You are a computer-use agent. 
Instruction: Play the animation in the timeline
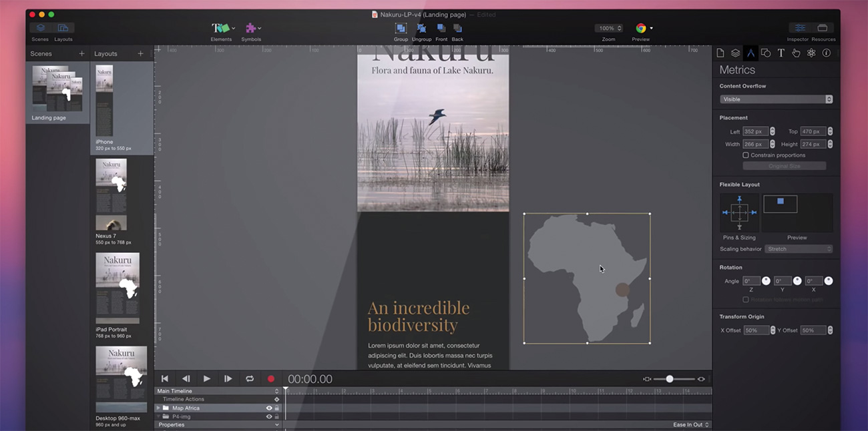click(207, 379)
